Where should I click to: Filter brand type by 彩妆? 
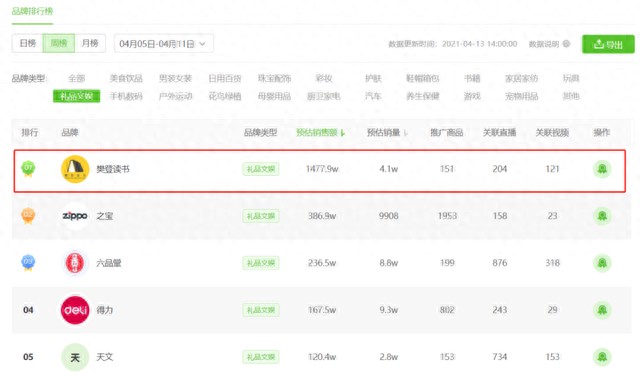tap(324, 78)
